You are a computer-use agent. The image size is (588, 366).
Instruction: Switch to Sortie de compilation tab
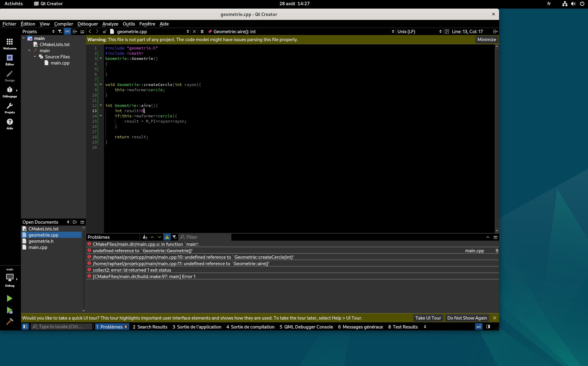(250, 327)
